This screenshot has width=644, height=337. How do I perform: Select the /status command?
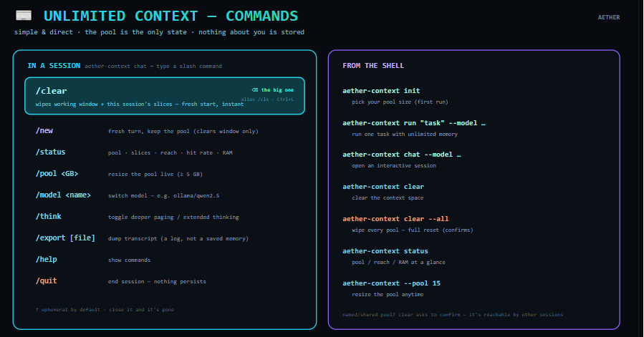[51, 152]
